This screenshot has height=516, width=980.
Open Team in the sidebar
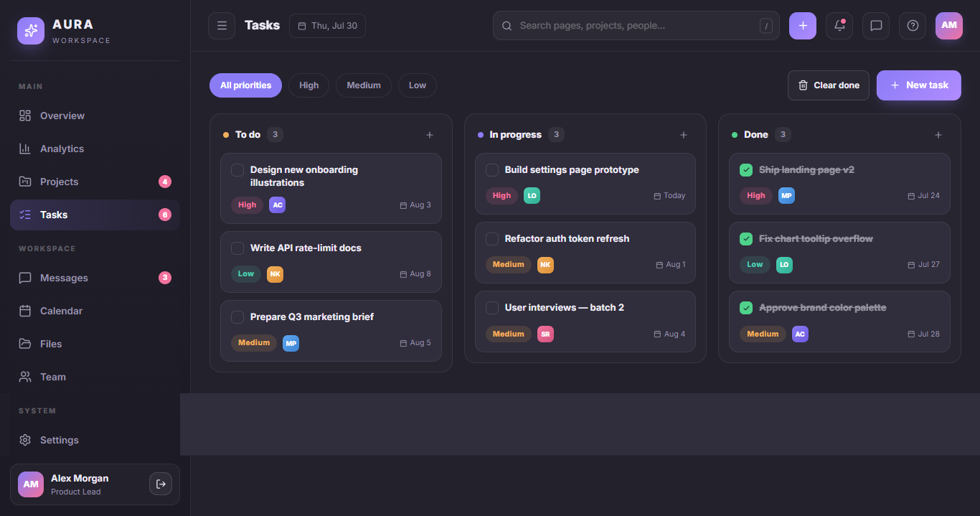click(95, 377)
